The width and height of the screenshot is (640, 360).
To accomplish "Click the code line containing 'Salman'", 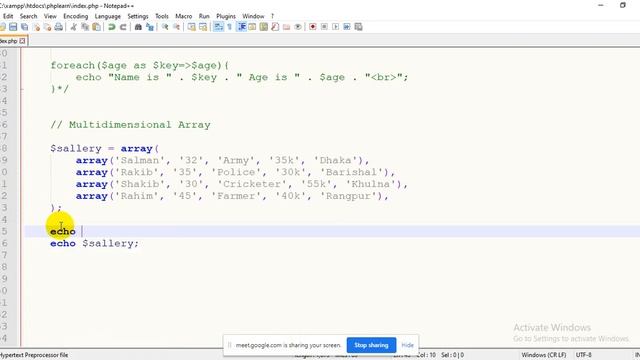I will point(222,160).
